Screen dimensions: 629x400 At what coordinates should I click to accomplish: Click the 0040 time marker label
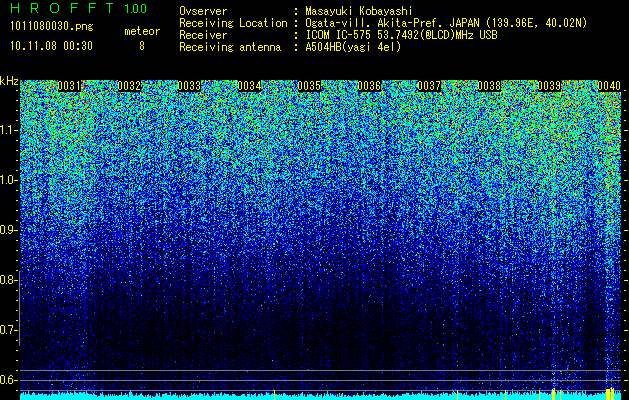point(609,86)
